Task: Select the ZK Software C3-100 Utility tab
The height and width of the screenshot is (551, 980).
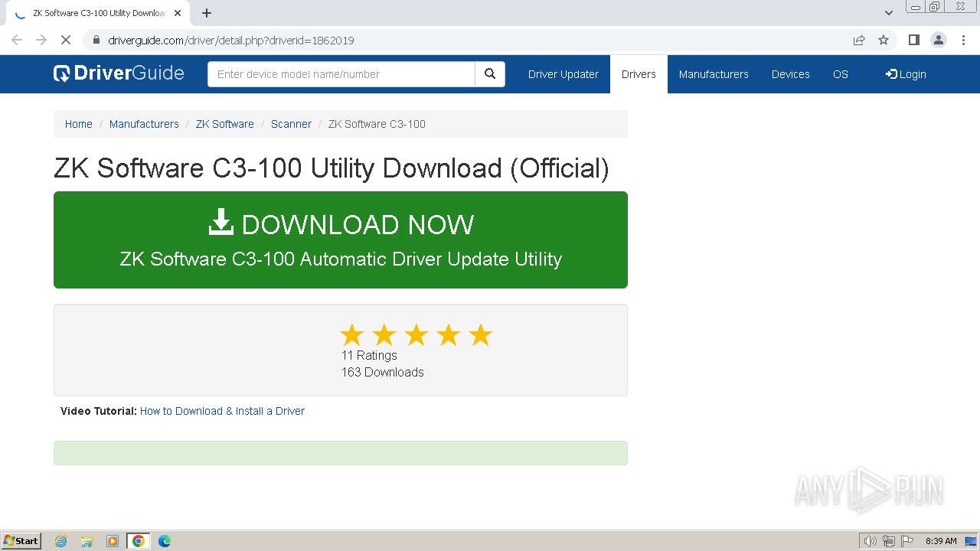Action: tap(100, 13)
